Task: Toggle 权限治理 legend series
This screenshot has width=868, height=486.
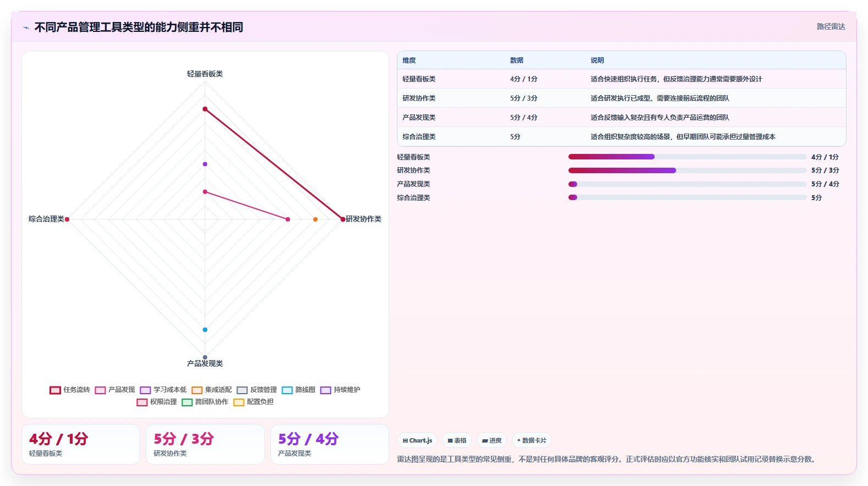Action: [157, 402]
